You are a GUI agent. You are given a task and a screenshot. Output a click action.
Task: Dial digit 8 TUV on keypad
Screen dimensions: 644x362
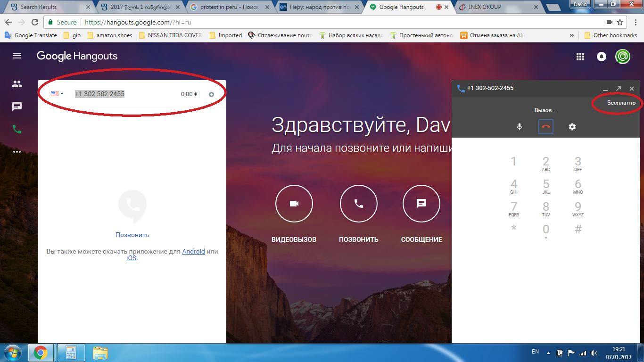pyautogui.click(x=546, y=209)
